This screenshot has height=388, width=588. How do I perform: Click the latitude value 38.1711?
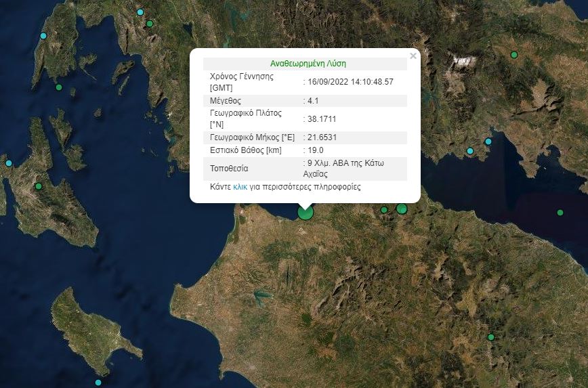pyautogui.click(x=322, y=118)
